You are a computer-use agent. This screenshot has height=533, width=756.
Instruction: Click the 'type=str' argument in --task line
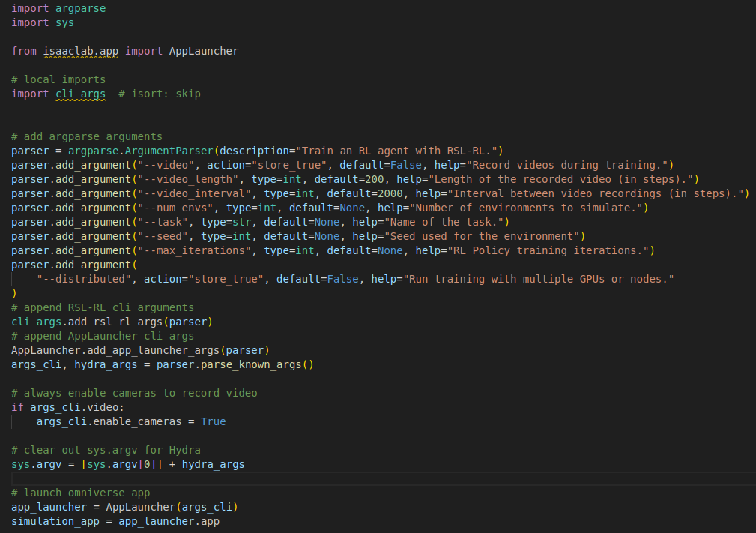click(x=226, y=222)
